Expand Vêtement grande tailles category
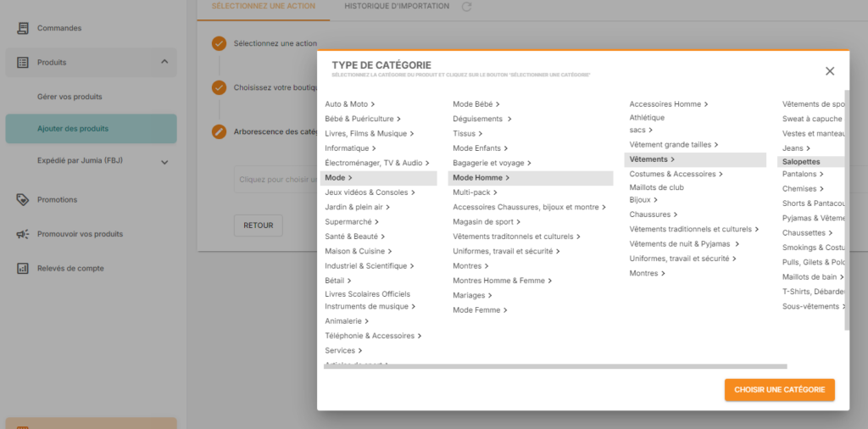Screen dimensions: 868x429 point(674,144)
